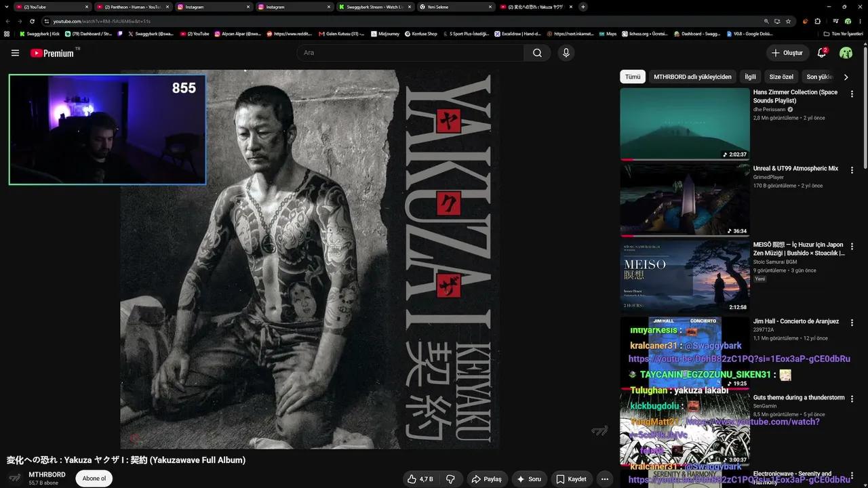Open dhe Perissann channel name

[x=769, y=109]
